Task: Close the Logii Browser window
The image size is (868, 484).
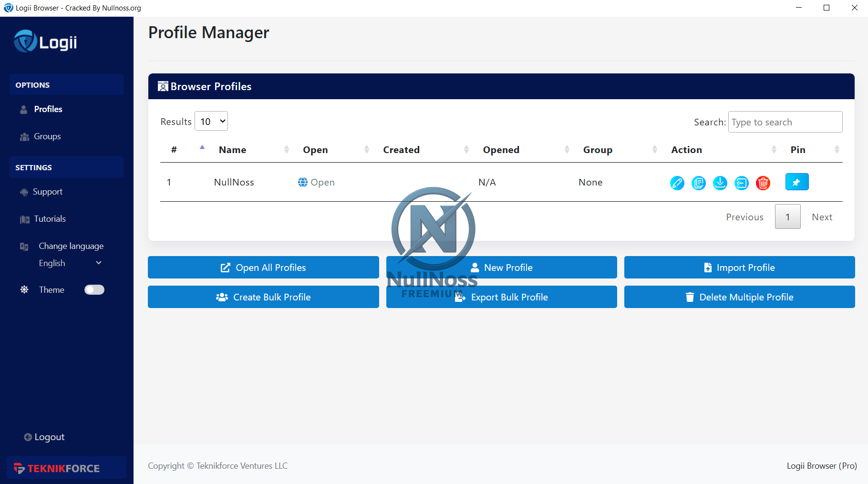Action: click(854, 8)
